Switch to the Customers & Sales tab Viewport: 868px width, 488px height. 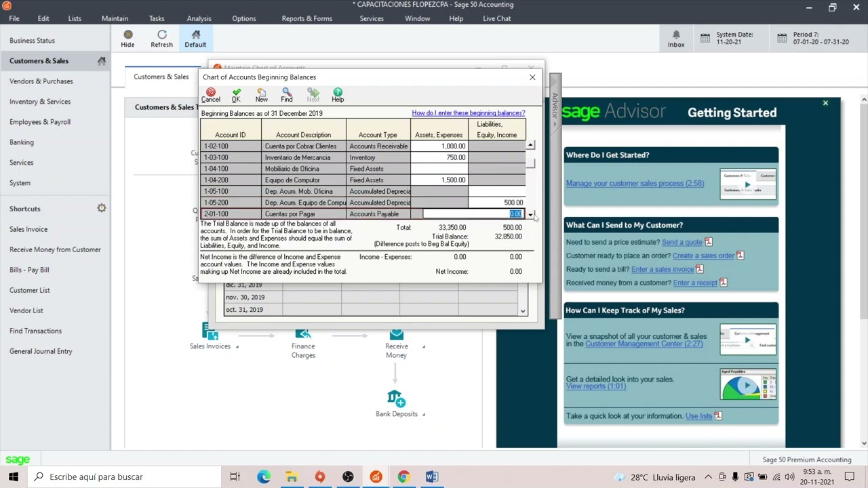click(x=161, y=77)
